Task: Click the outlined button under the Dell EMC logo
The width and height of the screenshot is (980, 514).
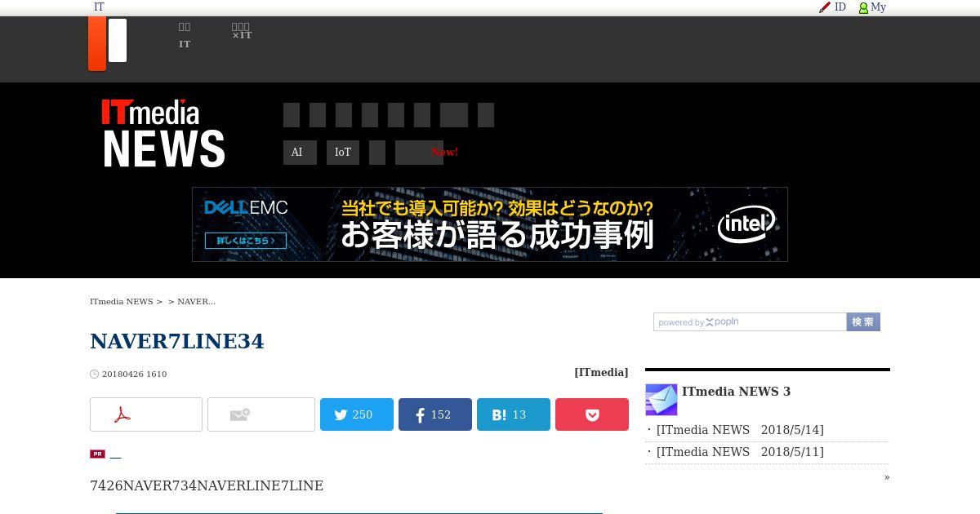Action: pos(246,241)
